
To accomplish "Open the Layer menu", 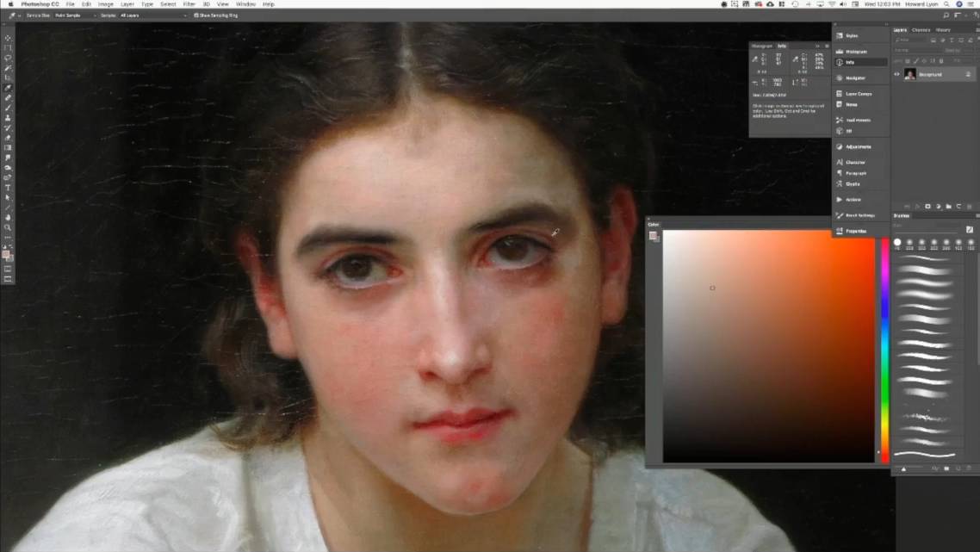I will point(127,4).
